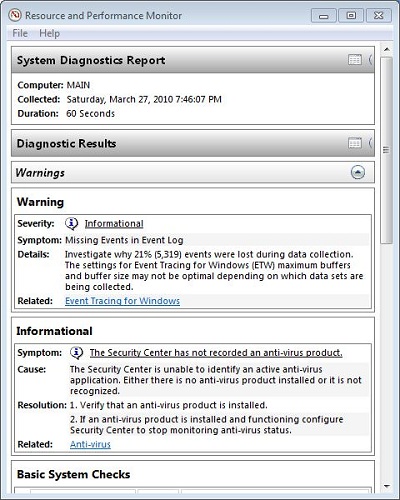Expand partial control at System Diagnostics Report header edge
Image resolution: width=400 pixels, height=500 pixels.
coord(370,60)
